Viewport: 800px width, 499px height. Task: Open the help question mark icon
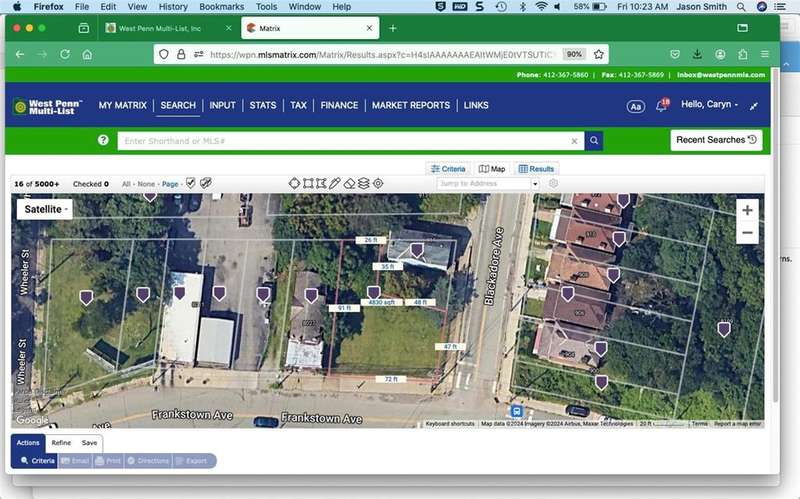(x=103, y=141)
